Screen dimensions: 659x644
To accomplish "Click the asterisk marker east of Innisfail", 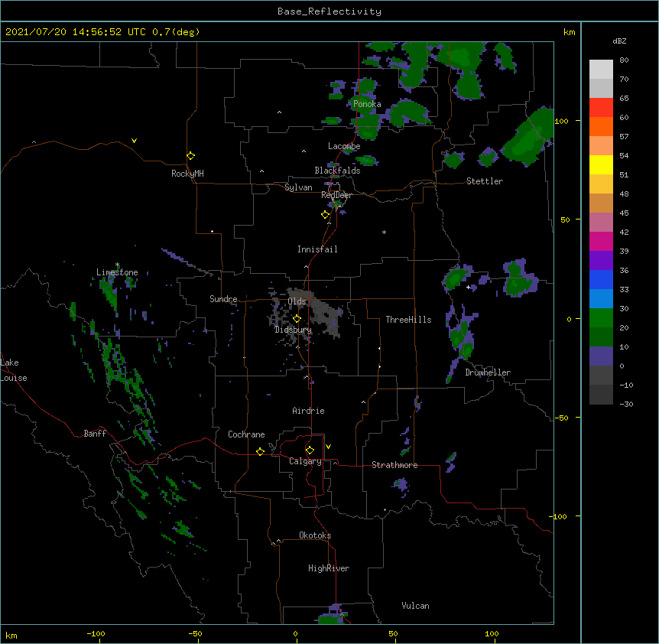I will point(384,232).
